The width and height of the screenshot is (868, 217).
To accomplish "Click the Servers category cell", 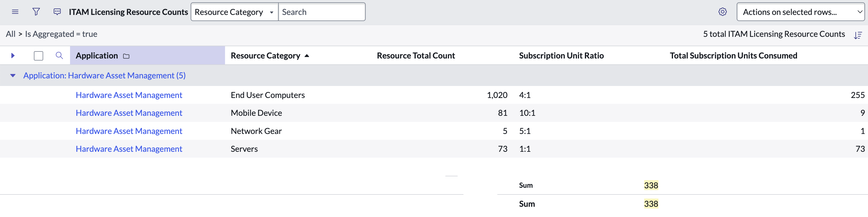I will click(244, 149).
